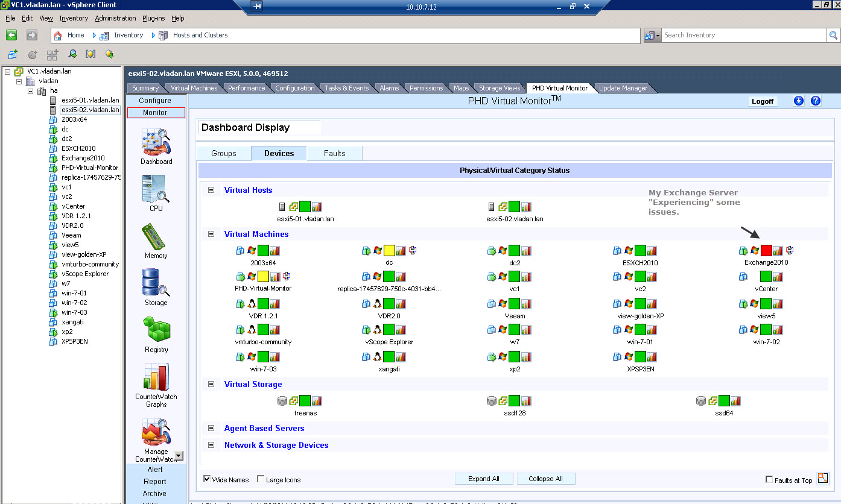The width and height of the screenshot is (841, 504).
Task: Open the bar chart icon for ssd64
Action: (735, 401)
